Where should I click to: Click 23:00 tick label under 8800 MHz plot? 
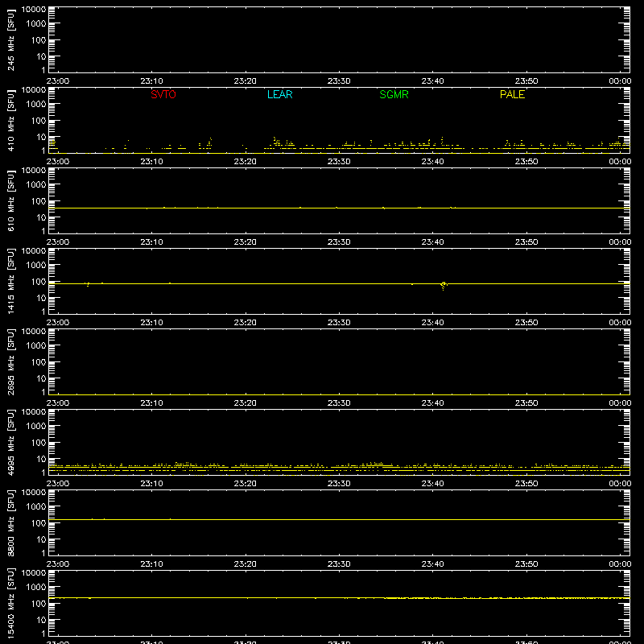pyautogui.click(x=58, y=564)
